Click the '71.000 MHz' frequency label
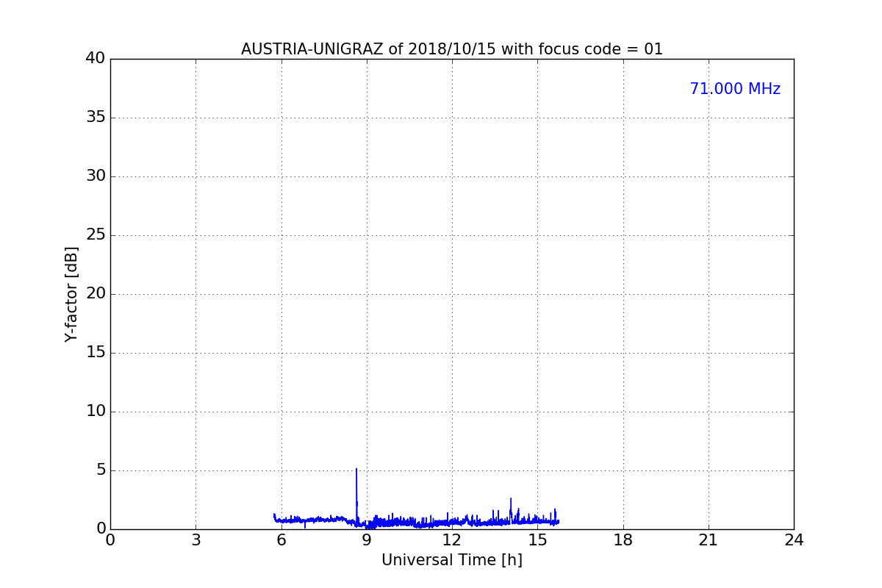The image size is (882, 588). [x=735, y=89]
